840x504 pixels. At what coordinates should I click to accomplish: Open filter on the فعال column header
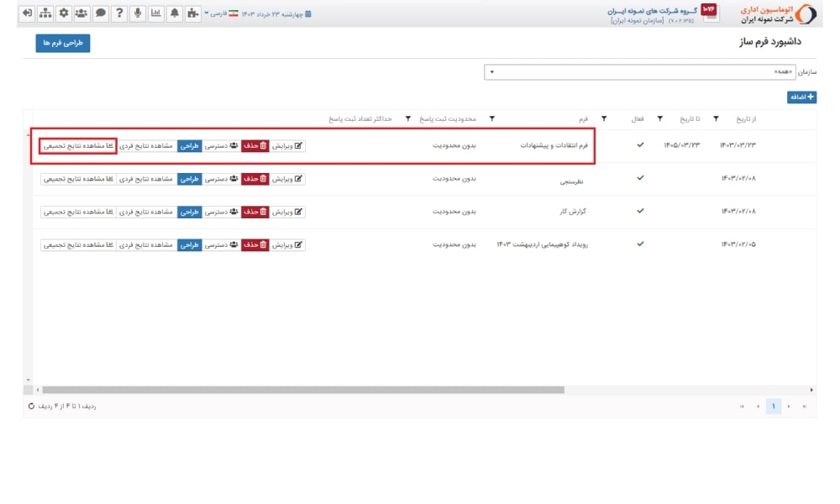pos(659,118)
